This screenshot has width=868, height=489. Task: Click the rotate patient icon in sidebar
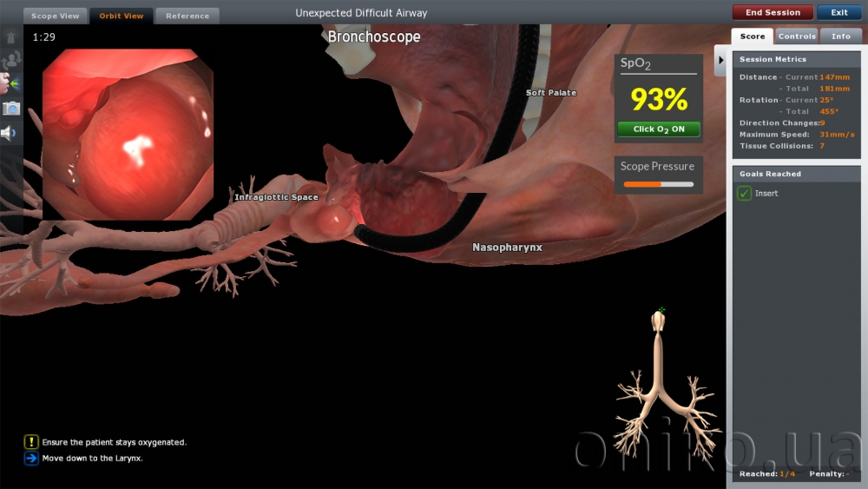click(11, 61)
